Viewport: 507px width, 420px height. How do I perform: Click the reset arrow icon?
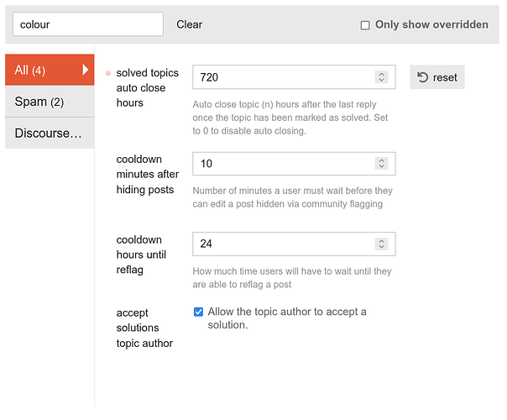coord(422,77)
